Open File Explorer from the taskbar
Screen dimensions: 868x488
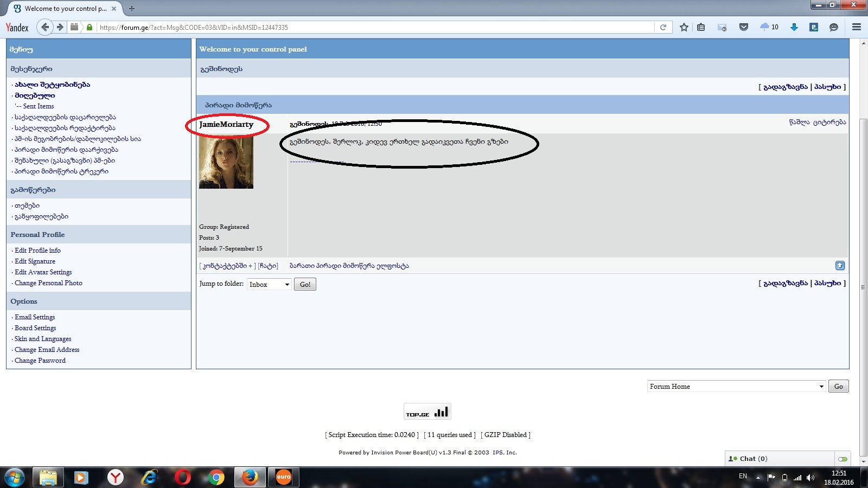[x=48, y=478]
